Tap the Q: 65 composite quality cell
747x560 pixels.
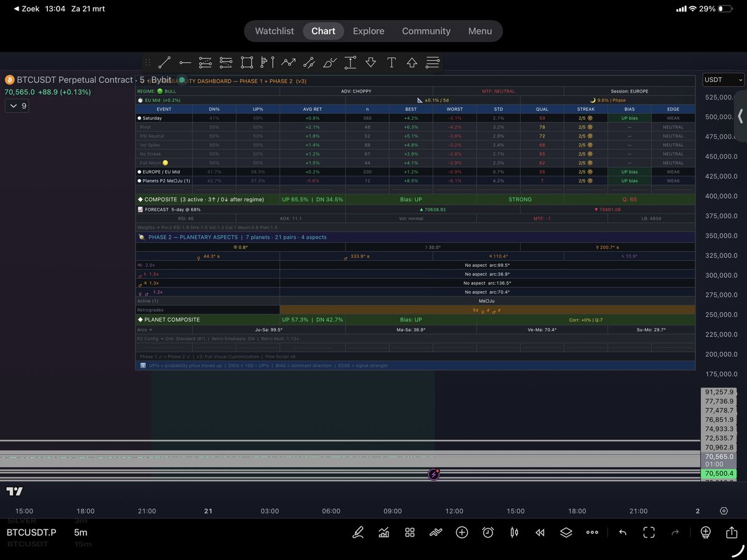629,200
